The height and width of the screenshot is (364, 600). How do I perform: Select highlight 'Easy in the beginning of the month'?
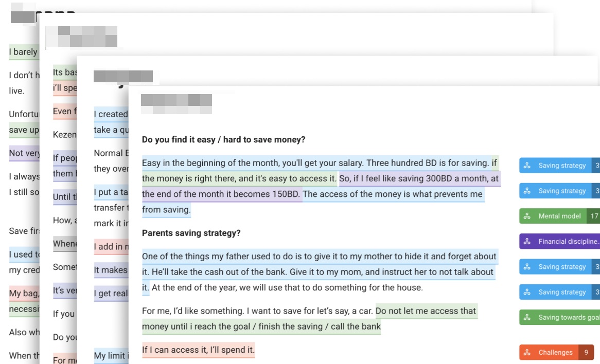click(211, 163)
